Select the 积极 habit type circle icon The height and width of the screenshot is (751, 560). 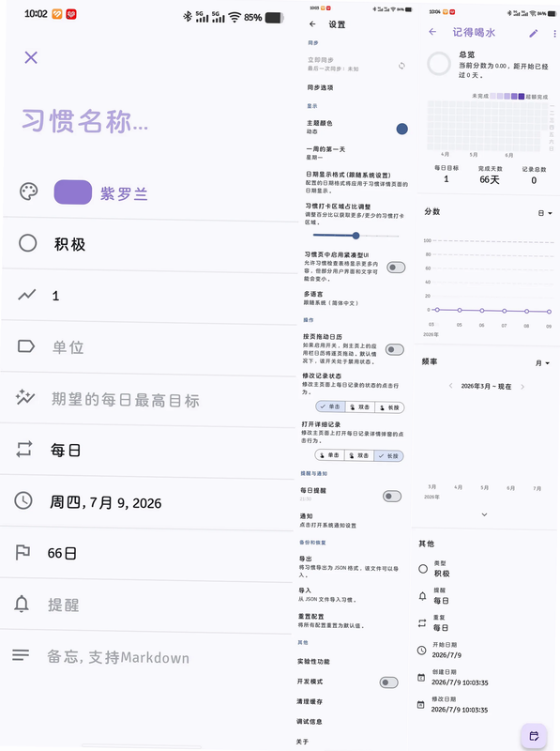point(28,243)
